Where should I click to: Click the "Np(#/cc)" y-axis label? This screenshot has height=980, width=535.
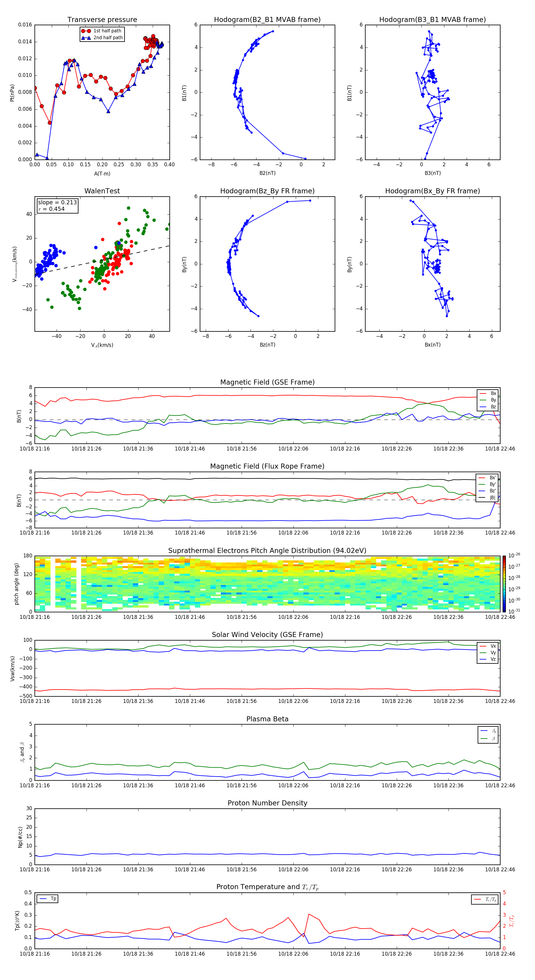pyautogui.click(x=20, y=837)
